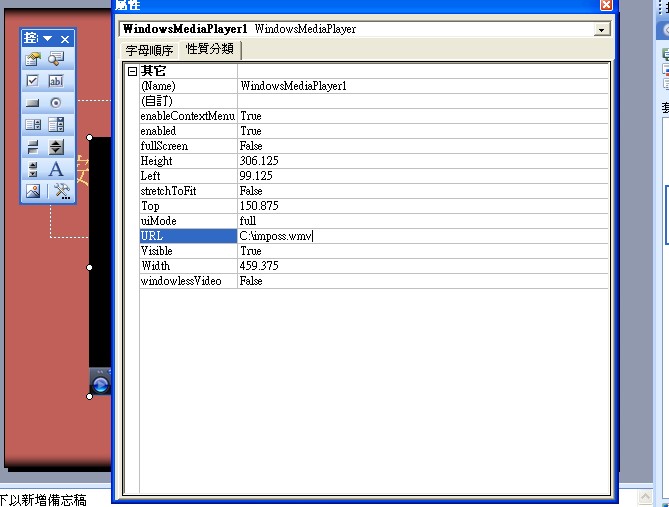Select the Option Button control tool
The image size is (669, 507).
point(56,103)
